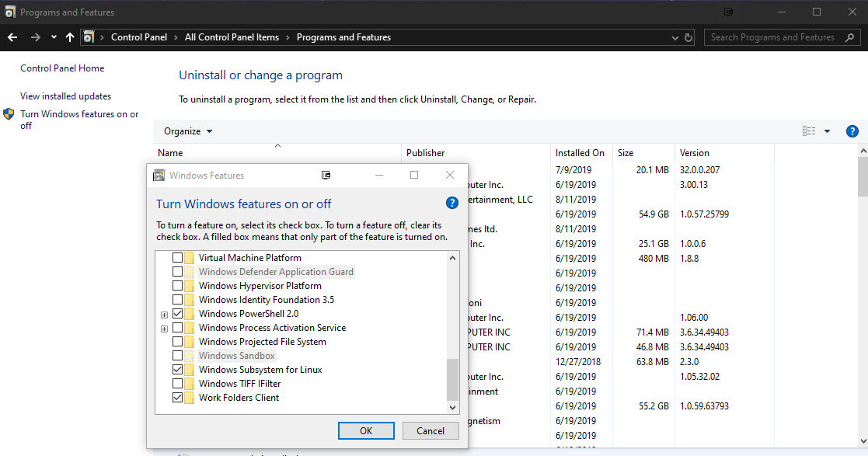Select All Control Panel Items breadcrumb
This screenshot has height=456, width=868.
232,37
